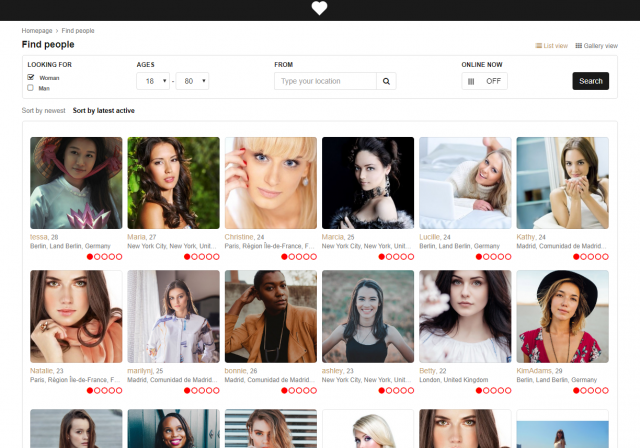Check the Man checkbox
640x448 pixels.
tap(30, 88)
